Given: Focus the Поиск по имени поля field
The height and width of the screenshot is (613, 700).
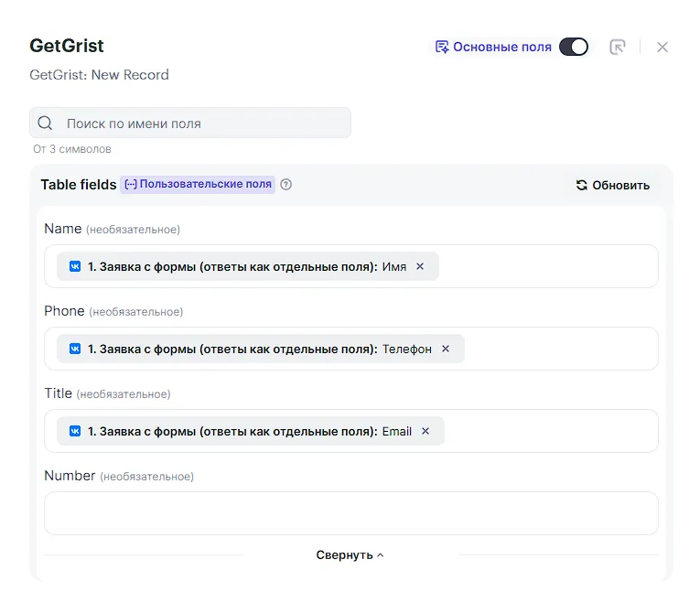Looking at the screenshot, I should pos(201,124).
